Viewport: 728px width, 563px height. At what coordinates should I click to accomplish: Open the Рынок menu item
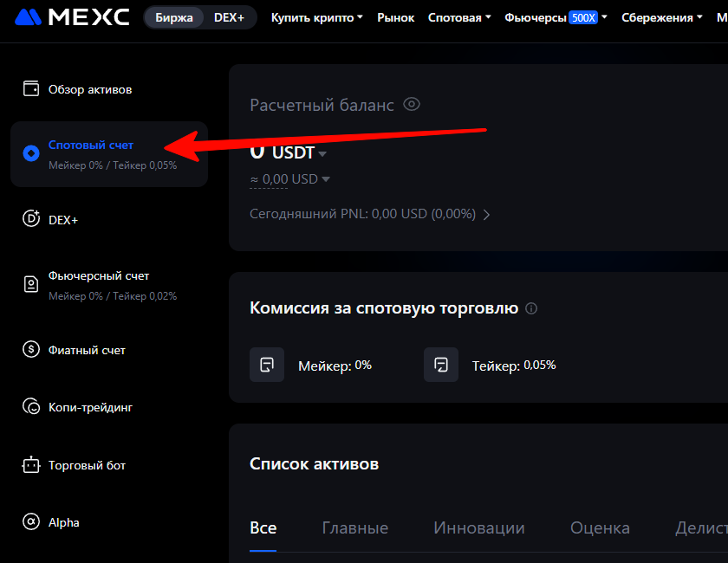[395, 17]
